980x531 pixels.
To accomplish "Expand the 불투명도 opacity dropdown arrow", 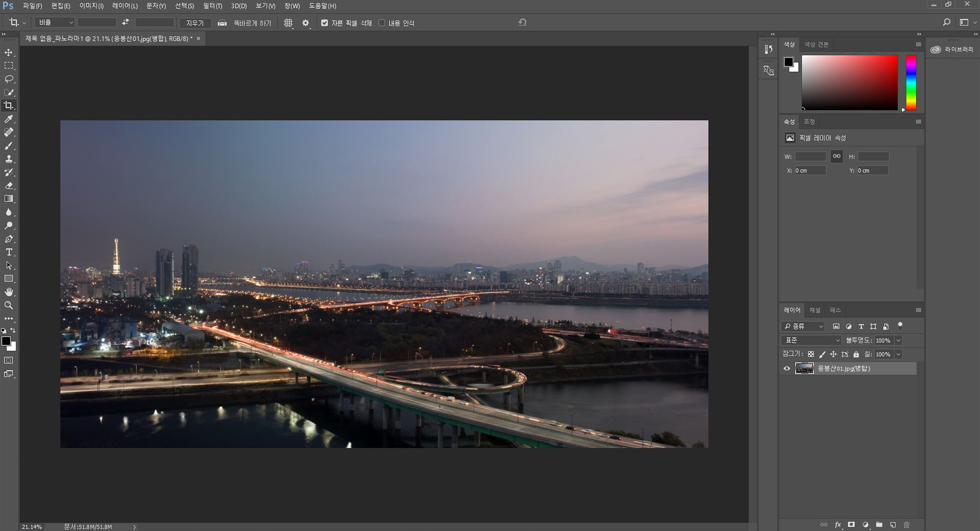I will coord(898,340).
